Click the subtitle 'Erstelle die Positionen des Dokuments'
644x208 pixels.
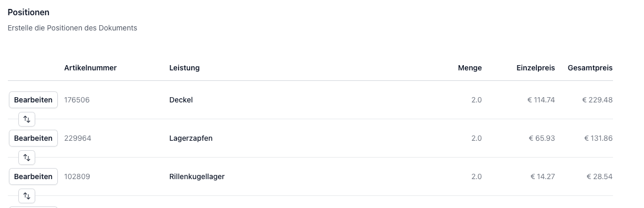pos(72,28)
